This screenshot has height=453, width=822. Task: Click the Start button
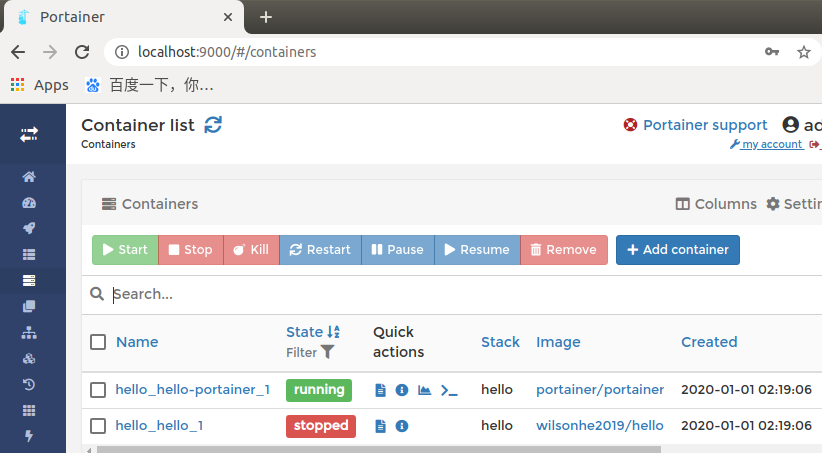(x=125, y=250)
